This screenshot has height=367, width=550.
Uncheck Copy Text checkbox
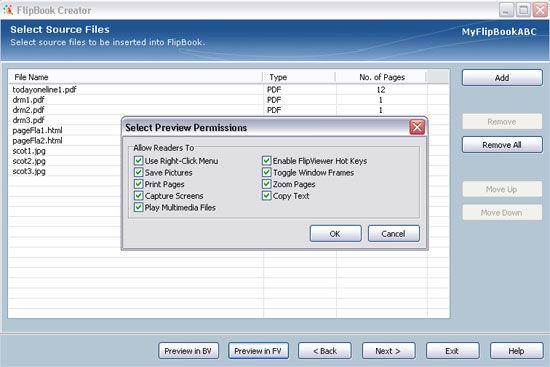point(267,195)
